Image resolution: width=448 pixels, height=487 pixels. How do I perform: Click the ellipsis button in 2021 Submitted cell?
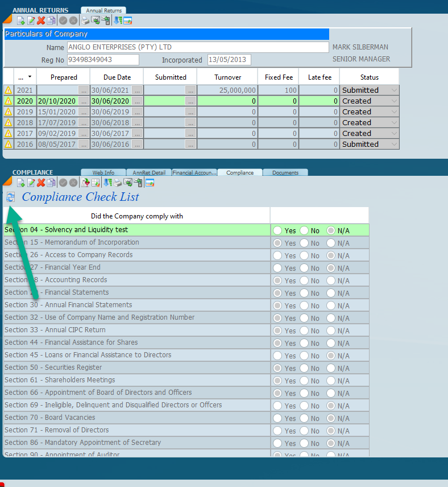[x=190, y=90]
